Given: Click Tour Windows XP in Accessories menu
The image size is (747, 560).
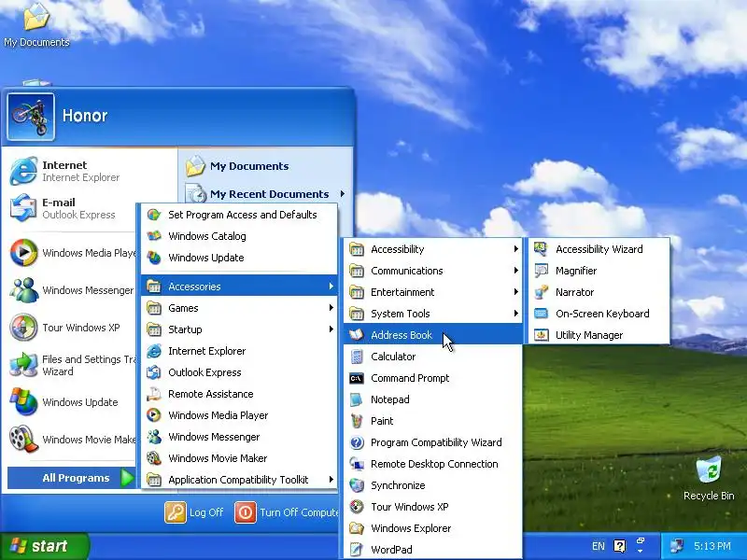Looking at the screenshot, I should click(x=432, y=507).
